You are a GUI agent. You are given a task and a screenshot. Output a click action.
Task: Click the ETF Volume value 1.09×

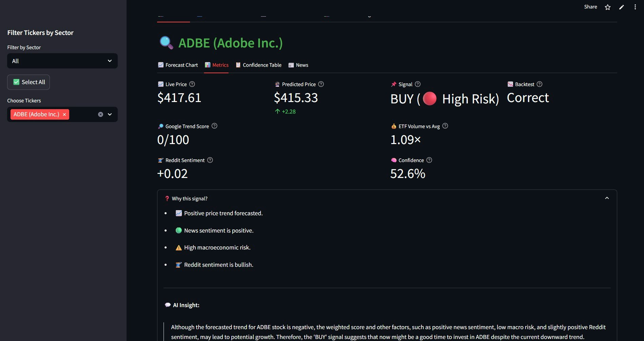405,140
